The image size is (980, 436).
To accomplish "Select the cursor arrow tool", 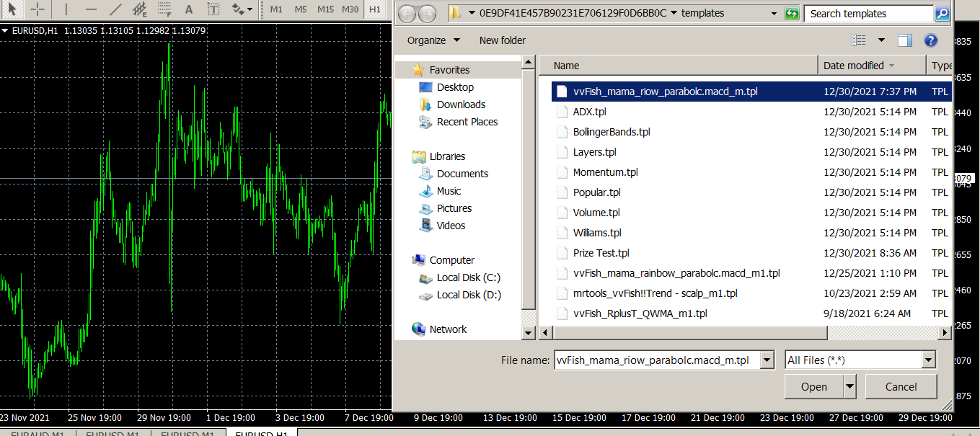I will tap(12, 9).
